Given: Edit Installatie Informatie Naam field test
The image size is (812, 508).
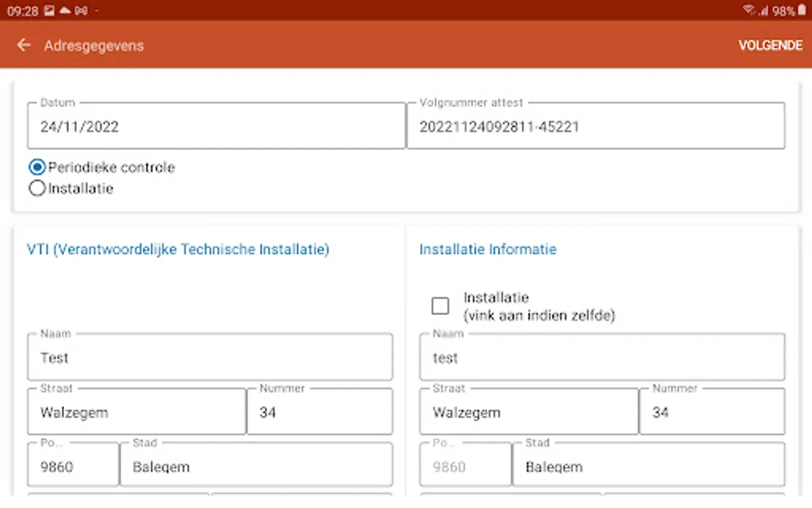Looking at the screenshot, I should click(x=602, y=357).
